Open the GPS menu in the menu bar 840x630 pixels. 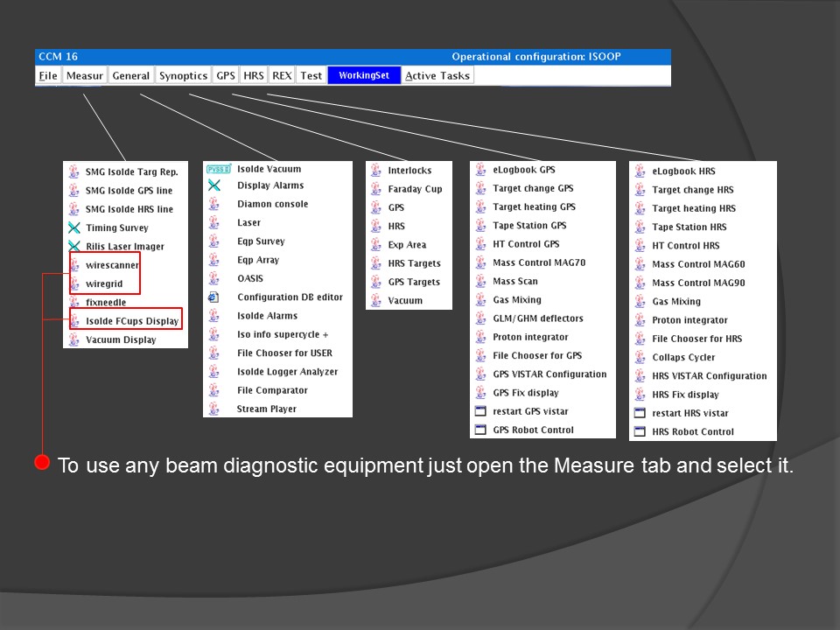click(x=226, y=75)
